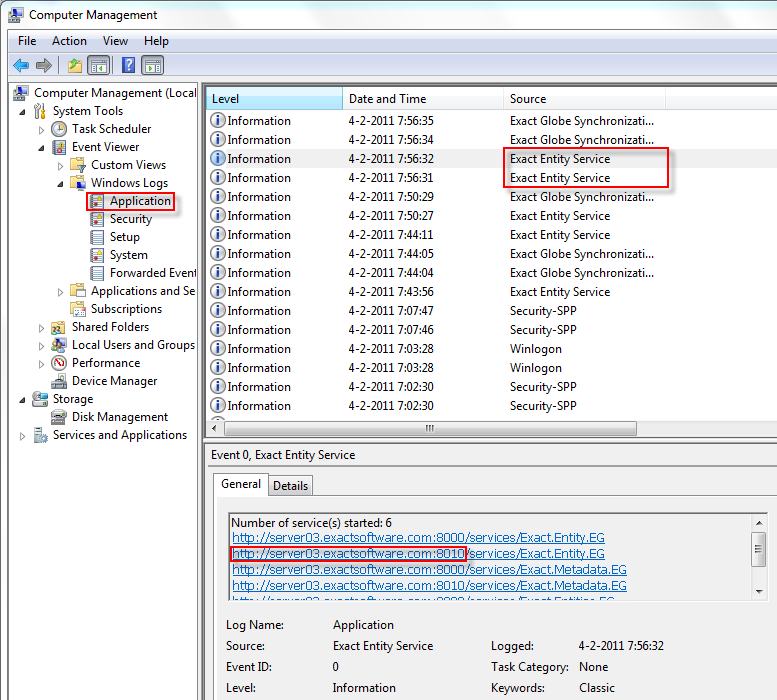Click the Back arrow toolbar icon
This screenshot has width=777, height=700.
pyautogui.click(x=21, y=65)
